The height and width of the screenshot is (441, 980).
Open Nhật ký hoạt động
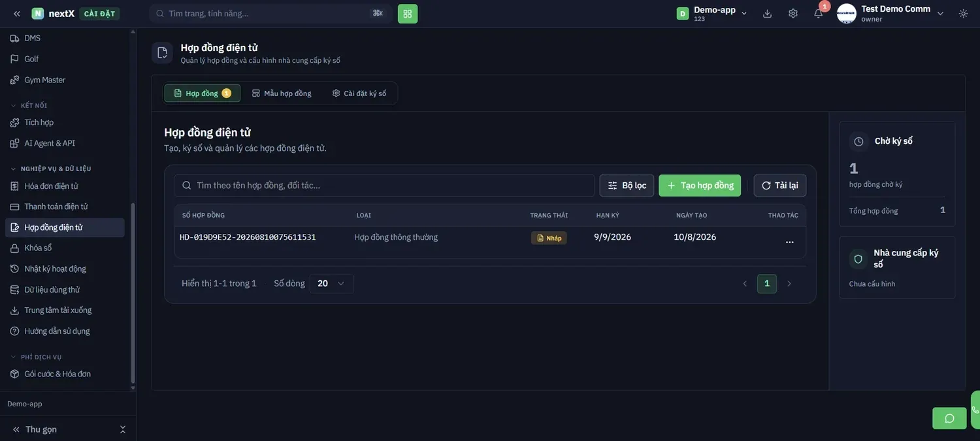pyautogui.click(x=65, y=269)
